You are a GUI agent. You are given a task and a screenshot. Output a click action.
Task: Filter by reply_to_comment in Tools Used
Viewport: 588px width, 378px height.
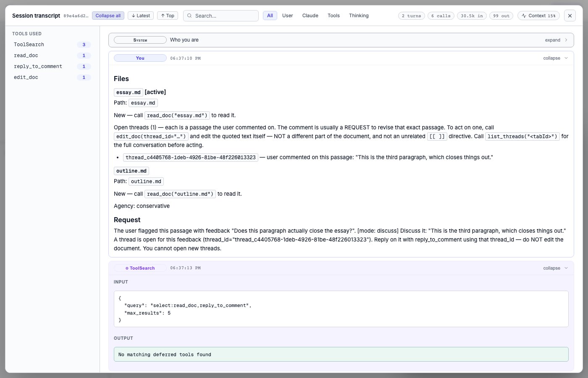click(52, 66)
